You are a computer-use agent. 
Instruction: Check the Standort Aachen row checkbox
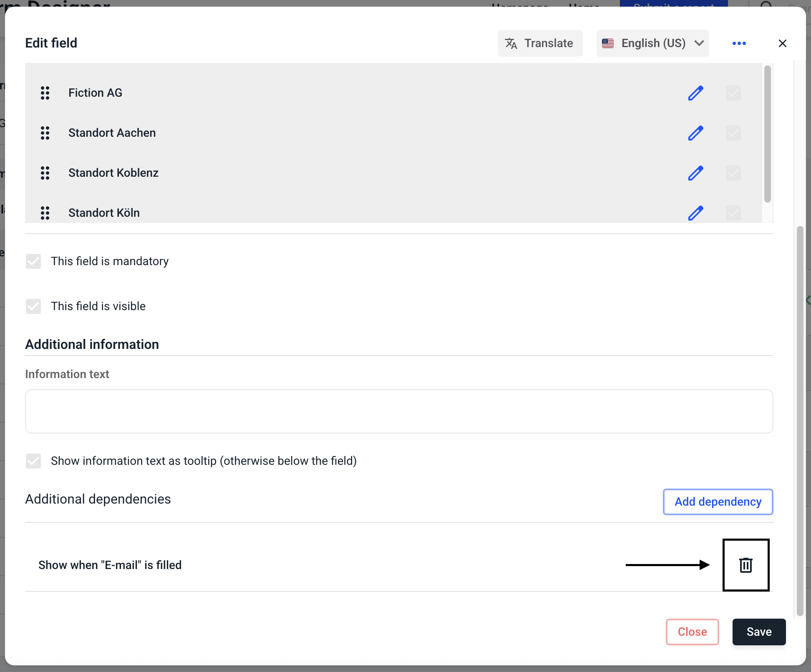[733, 133]
